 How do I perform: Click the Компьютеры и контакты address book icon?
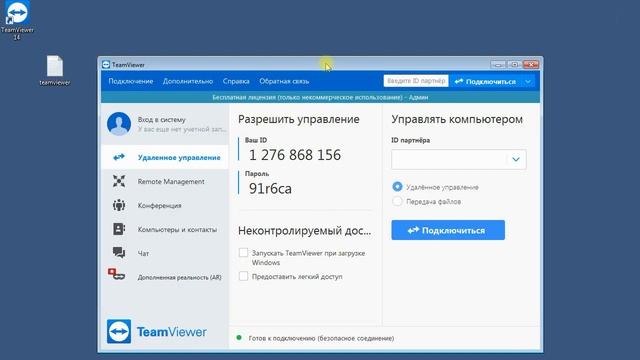(119, 229)
